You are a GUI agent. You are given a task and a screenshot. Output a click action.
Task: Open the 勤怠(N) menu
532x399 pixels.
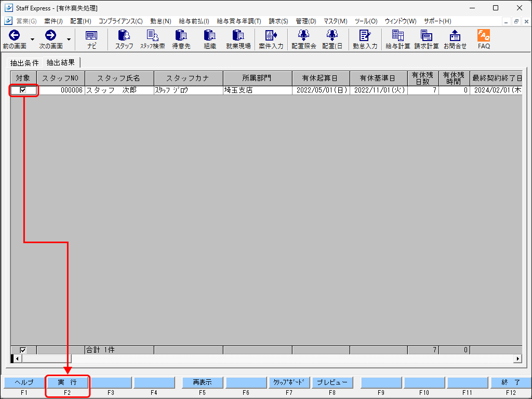(x=161, y=21)
